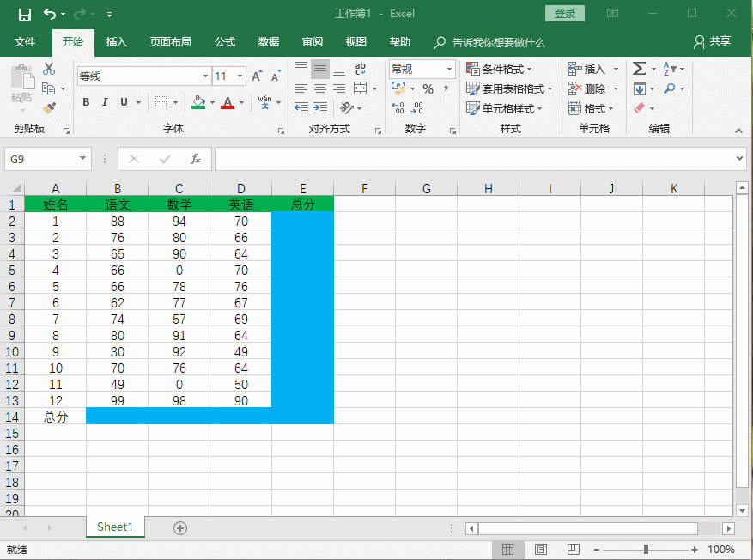Open the 插入 ribbon tab
Image resolution: width=753 pixels, height=560 pixels.
116,42
